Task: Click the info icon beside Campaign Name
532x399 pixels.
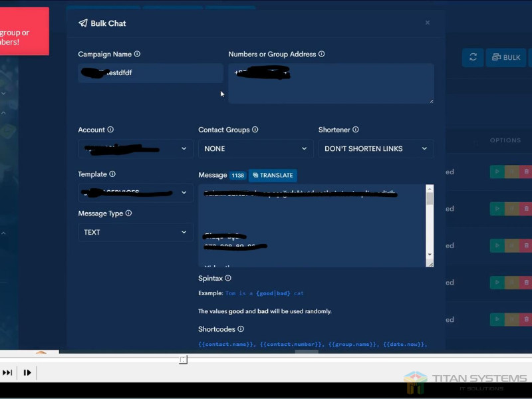Action: (137, 55)
